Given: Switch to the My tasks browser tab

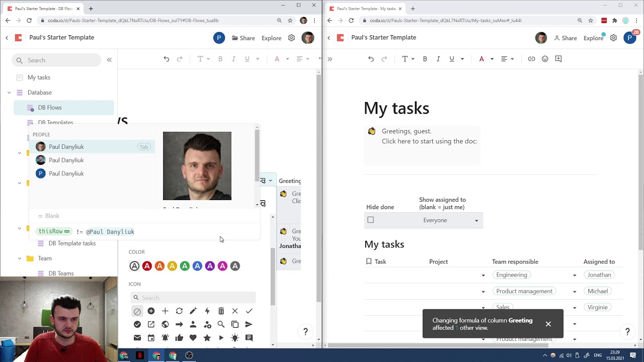Looking at the screenshot, I should tap(366, 9).
